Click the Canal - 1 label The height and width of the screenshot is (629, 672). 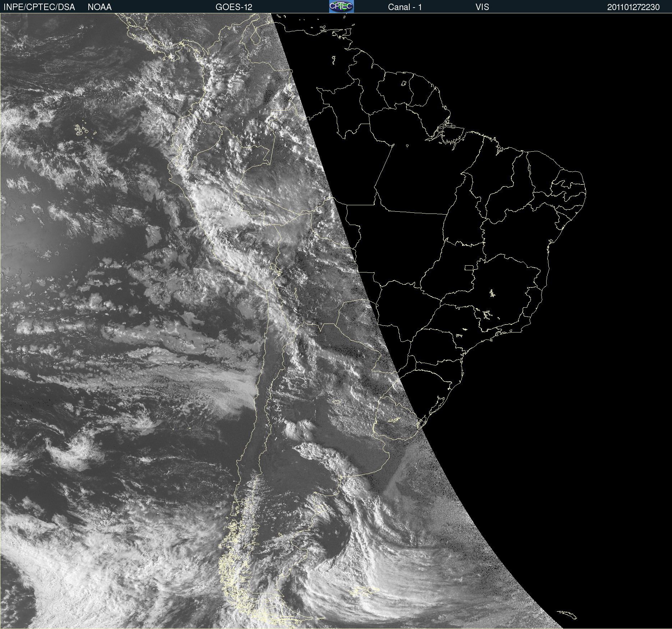405,7
